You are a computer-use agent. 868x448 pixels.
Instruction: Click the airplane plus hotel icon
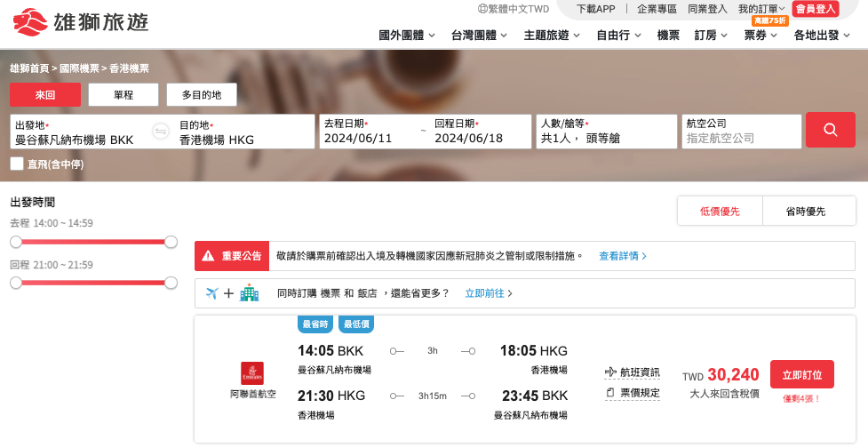click(232, 293)
